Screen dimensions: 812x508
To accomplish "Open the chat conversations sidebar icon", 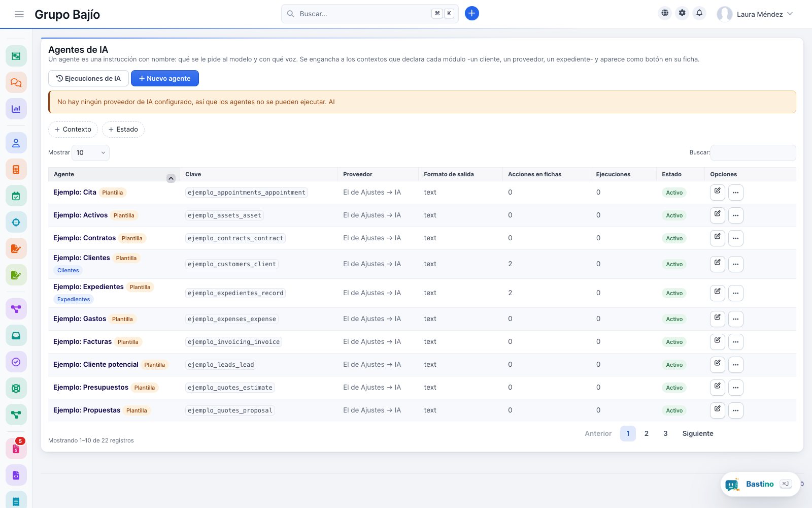I will 16,82.
